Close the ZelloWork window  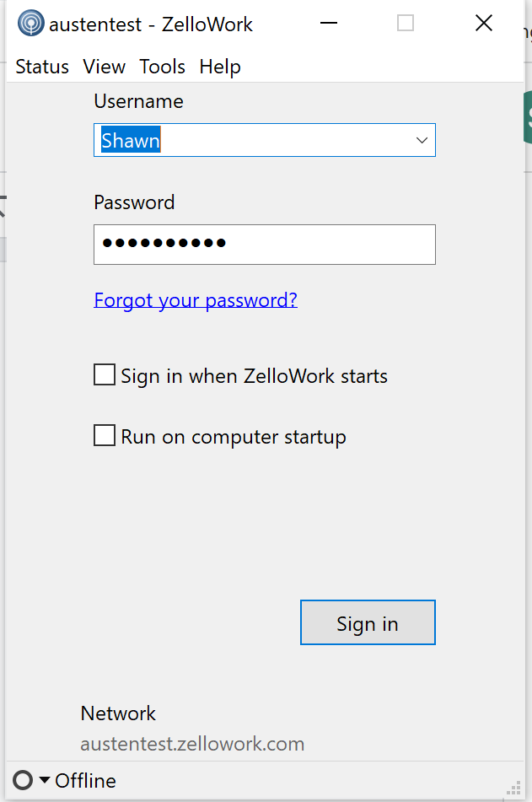point(484,24)
